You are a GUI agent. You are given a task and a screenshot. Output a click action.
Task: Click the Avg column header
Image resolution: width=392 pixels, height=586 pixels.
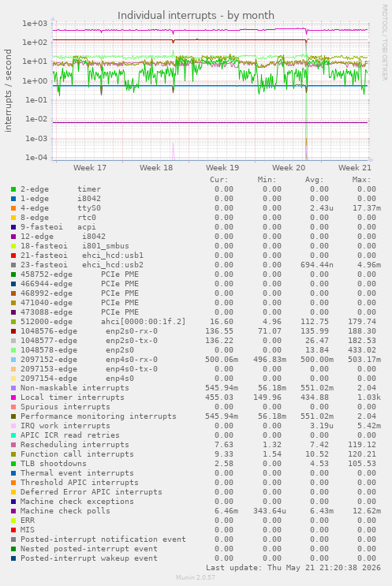(x=314, y=180)
